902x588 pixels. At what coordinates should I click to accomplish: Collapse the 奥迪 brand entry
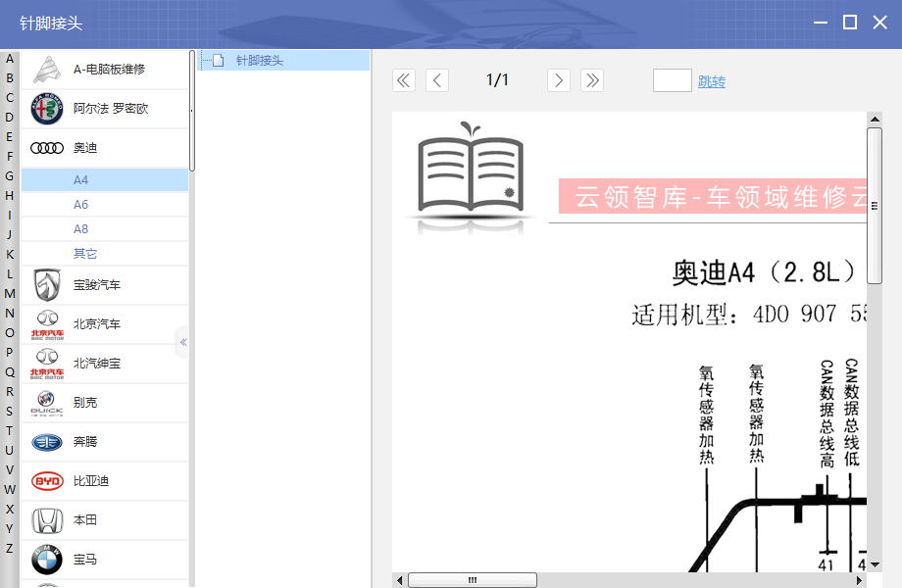click(105, 148)
